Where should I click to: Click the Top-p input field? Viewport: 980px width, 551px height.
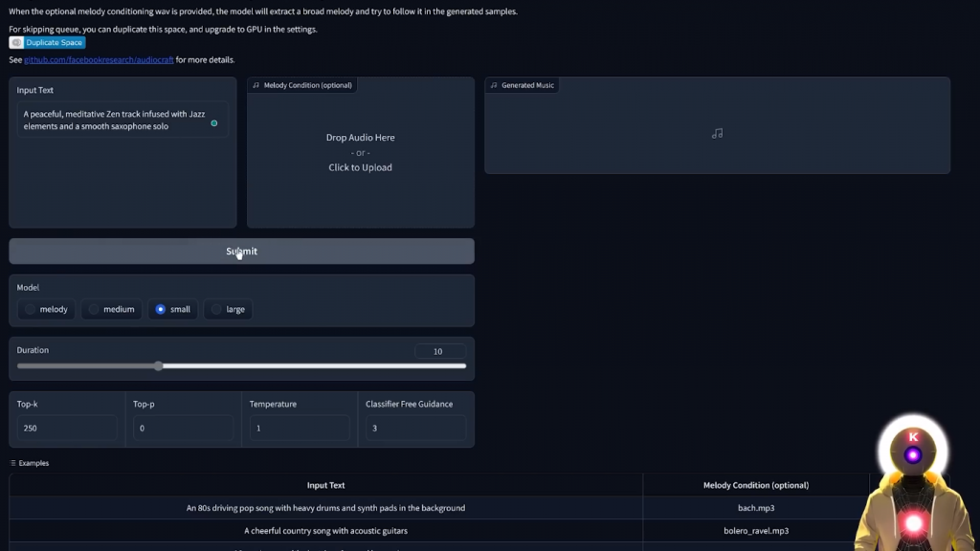coord(183,428)
